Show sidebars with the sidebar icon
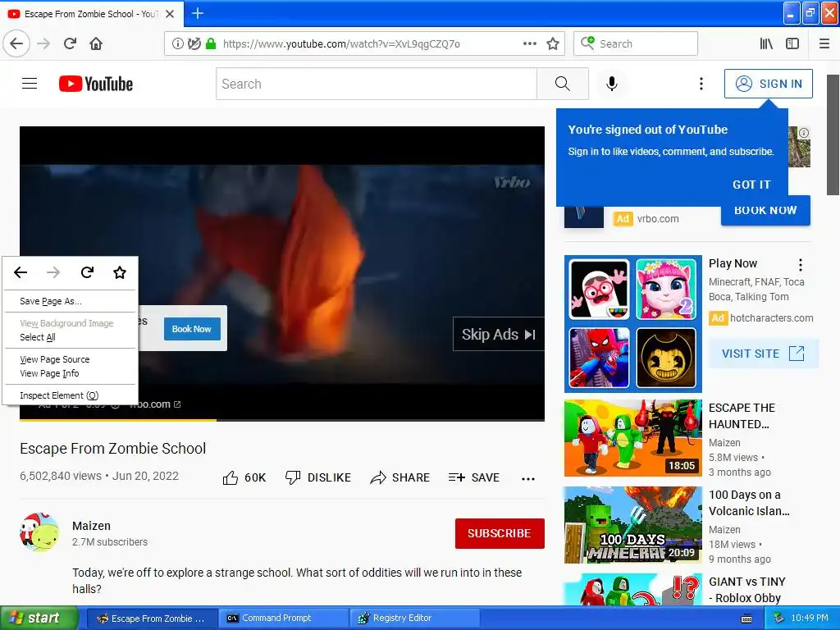840x630 pixels. (x=792, y=43)
